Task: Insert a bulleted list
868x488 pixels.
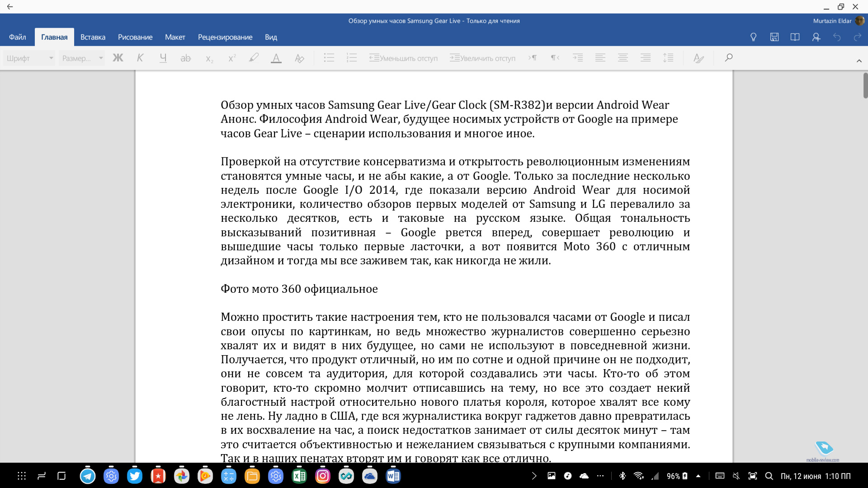Action: pos(329,58)
